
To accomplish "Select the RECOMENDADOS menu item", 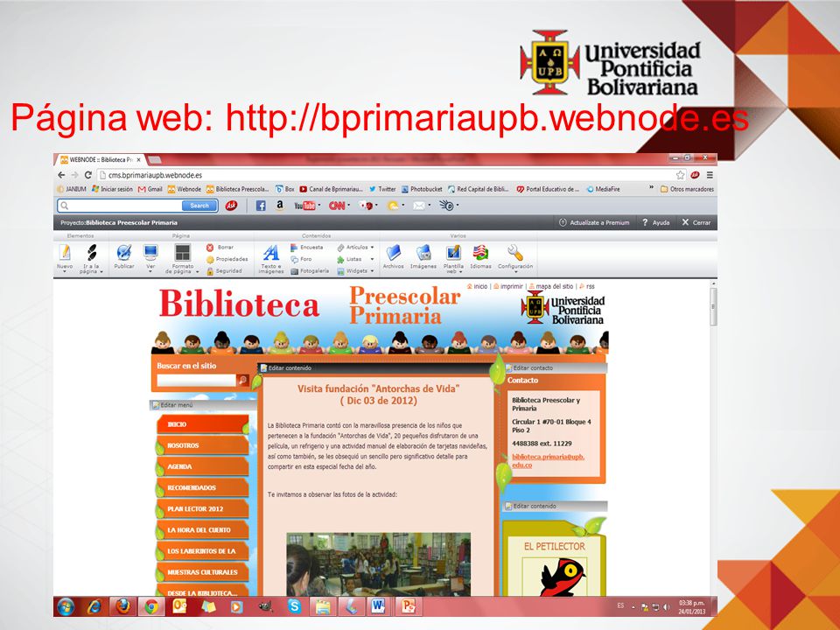I will coord(202,488).
